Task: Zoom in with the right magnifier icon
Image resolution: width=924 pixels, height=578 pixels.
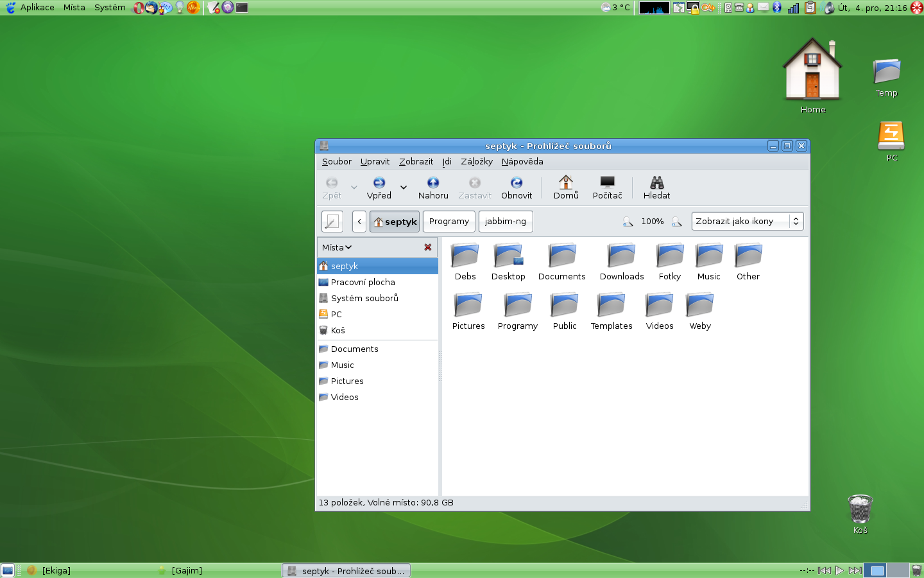Action: tap(676, 222)
